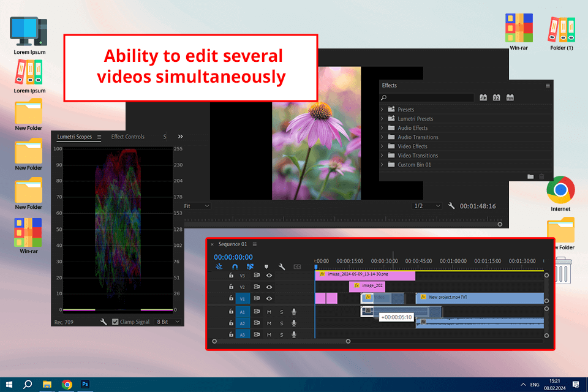Enable voice-over record on track A3
The image size is (588, 392).
294,334
